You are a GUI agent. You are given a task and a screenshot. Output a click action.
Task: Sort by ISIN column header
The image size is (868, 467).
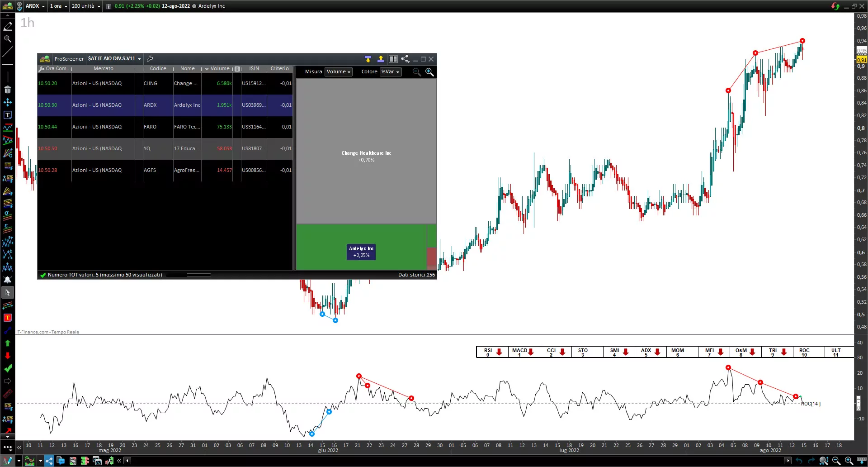[254, 69]
